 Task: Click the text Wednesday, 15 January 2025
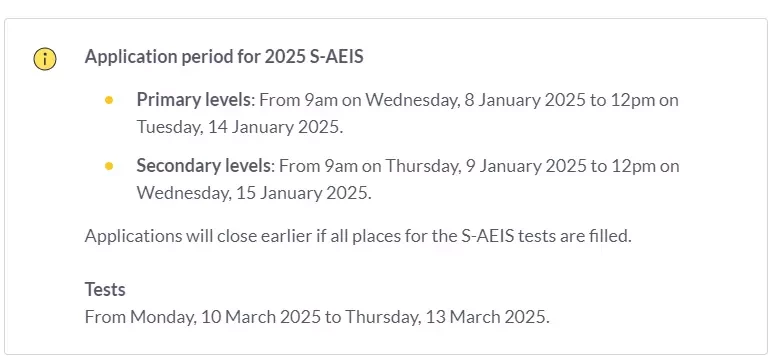coord(254,193)
